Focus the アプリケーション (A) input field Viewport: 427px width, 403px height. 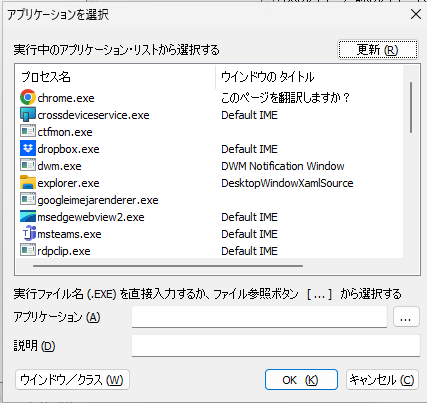point(259,317)
